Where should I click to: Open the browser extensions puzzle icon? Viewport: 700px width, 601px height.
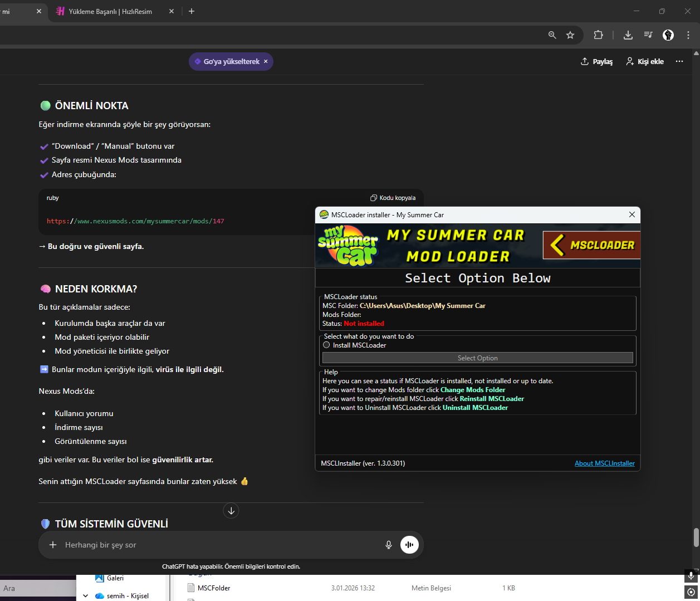pyautogui.click(x=598, y=35)
